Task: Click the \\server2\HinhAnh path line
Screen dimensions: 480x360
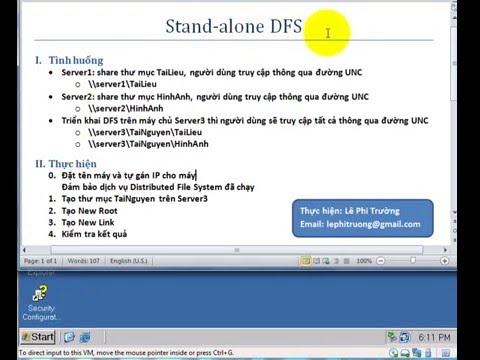Action: (x=126, y=108)
